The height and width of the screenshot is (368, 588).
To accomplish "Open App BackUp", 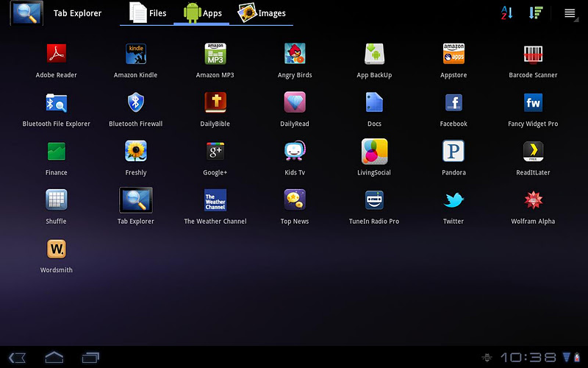I will 374,53.
